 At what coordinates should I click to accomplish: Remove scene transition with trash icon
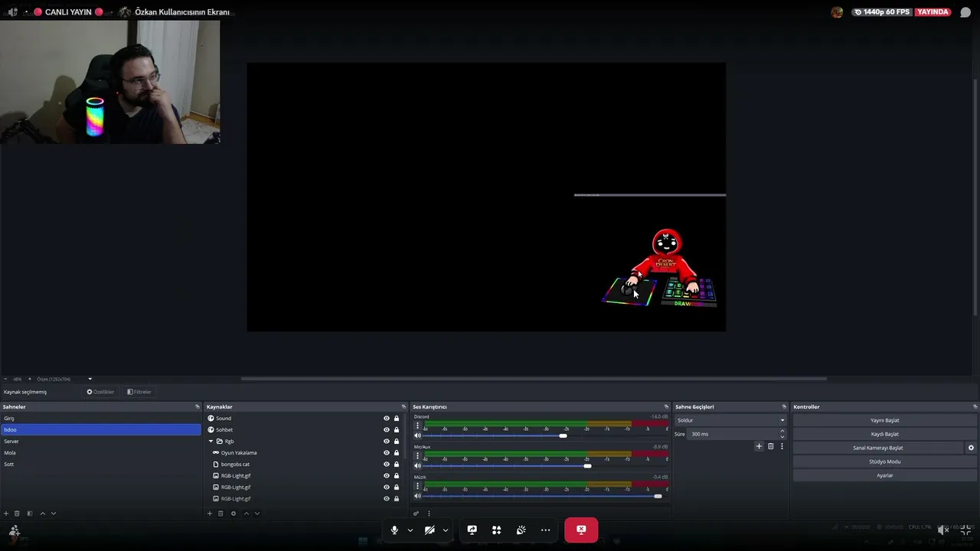(x=770, y=446)
